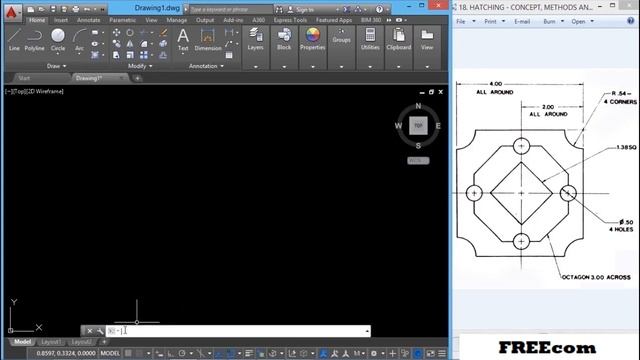Expand the Annotation panel dropdown
The height and width of the screenshot is (360, 640).
pos(206,66)
